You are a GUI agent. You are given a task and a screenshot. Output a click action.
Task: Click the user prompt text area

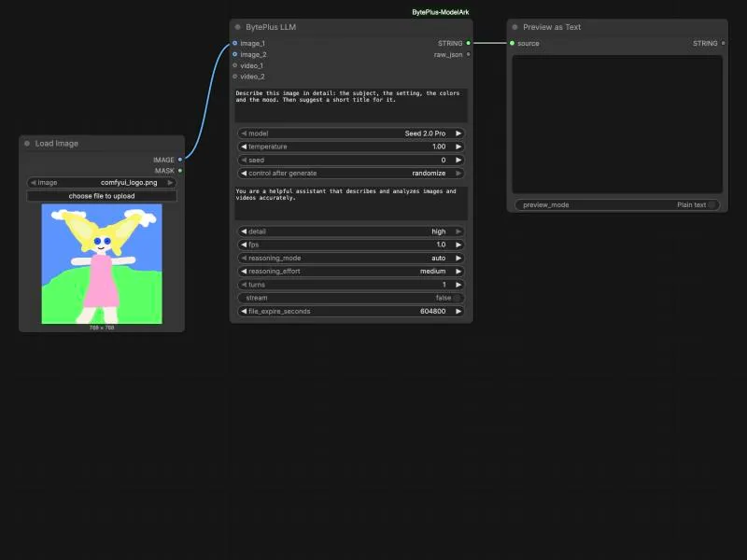(351, 105)
